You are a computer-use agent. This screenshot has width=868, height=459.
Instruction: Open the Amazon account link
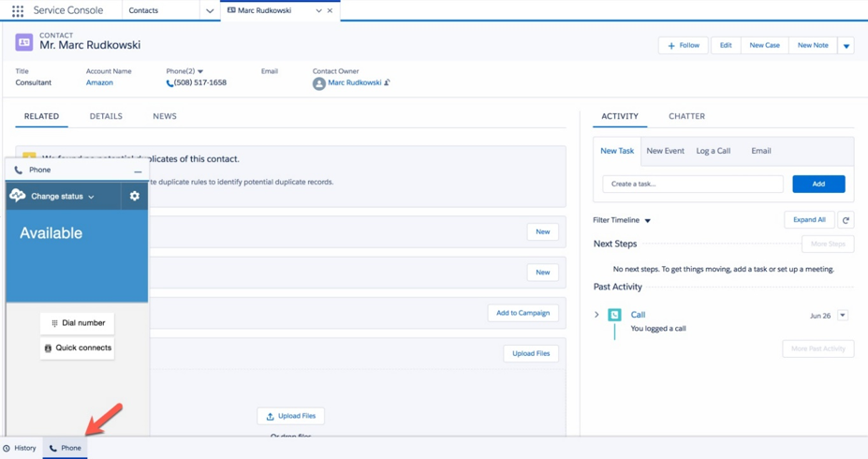click(99, 82)
